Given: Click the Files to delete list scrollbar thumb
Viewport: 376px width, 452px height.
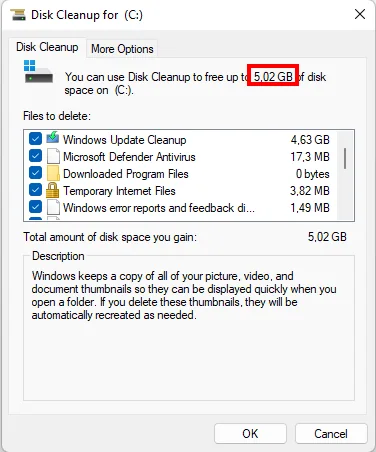Looking at the screenshot, I should [345, 159].
